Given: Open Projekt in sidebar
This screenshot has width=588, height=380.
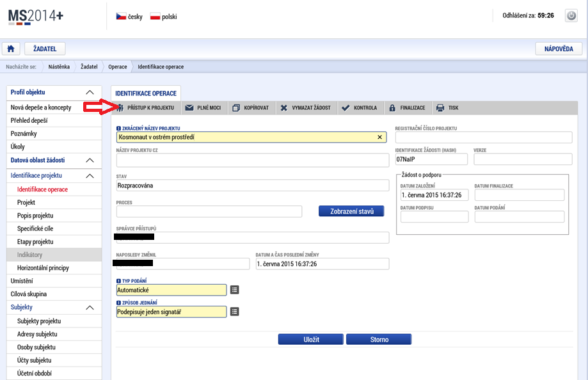Looking at the screenshot, I should [54, 203].
